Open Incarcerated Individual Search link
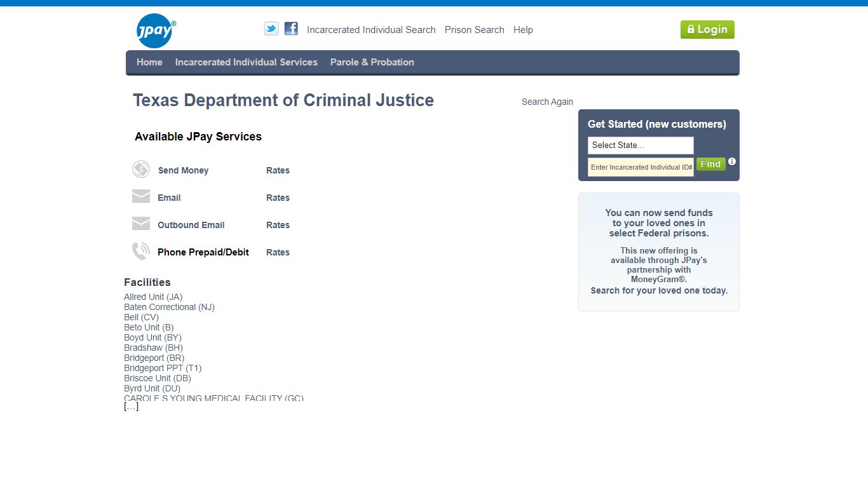The height and width of the screenshot is (488, 868). [x=371, y=30]
